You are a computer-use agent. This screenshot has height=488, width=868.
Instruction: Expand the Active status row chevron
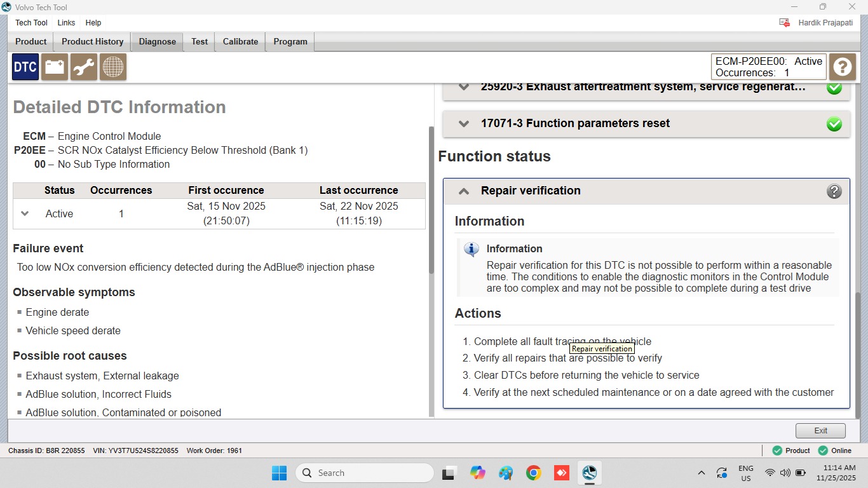[25, 213]
